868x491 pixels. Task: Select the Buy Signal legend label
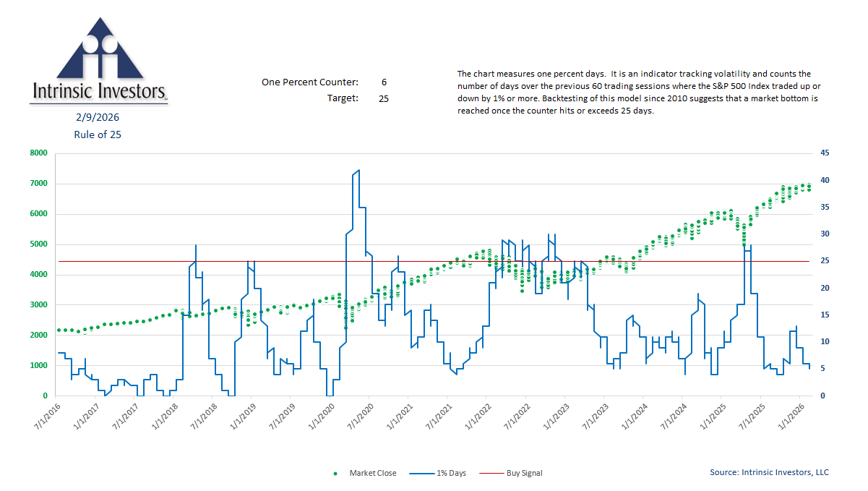coord(525,474)
